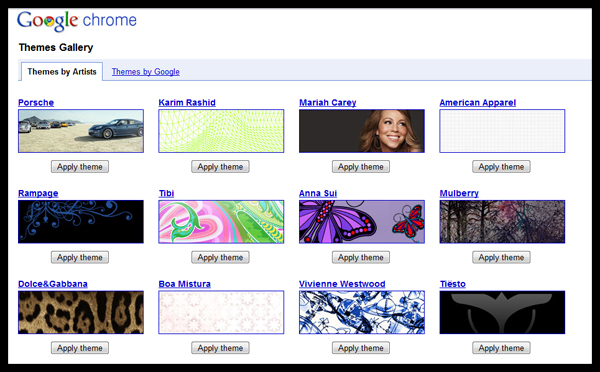This screenshot has width=600, height=372.
Task: Click the Boa Mistura pale floral thumbnail
Action: tap(221, 312)
